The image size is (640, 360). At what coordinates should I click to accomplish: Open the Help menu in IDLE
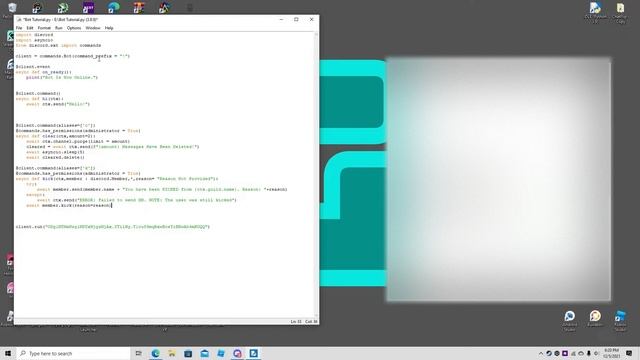(109, 28)
